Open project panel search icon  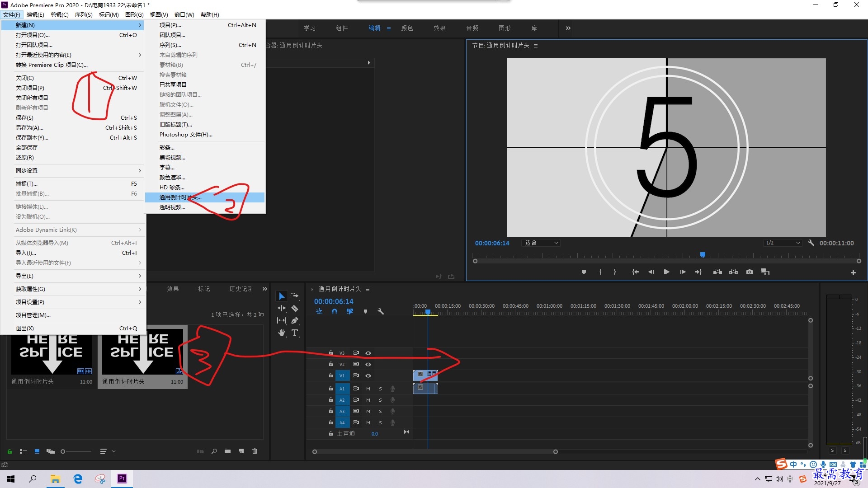[x=214, y=451]
